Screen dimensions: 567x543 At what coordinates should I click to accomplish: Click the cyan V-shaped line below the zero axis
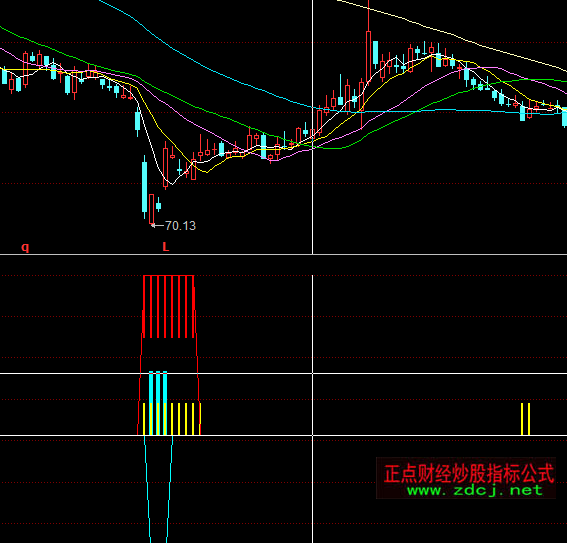click(158, 489)
